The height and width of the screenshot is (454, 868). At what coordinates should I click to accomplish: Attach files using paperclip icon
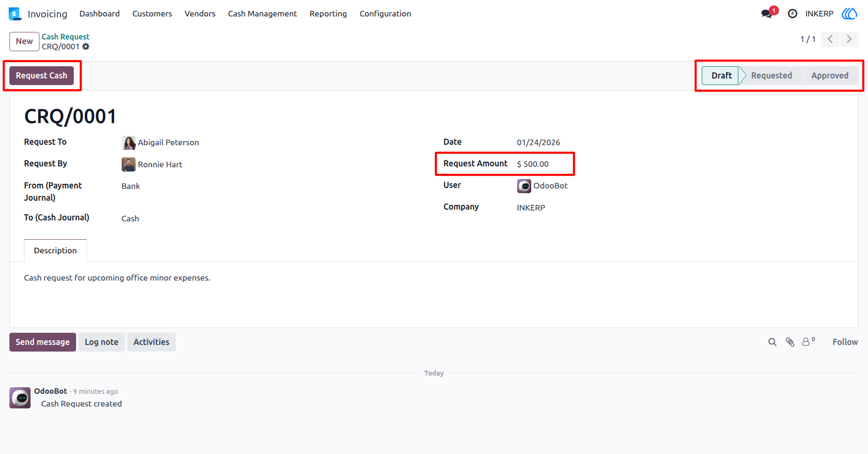pos(790,342)
